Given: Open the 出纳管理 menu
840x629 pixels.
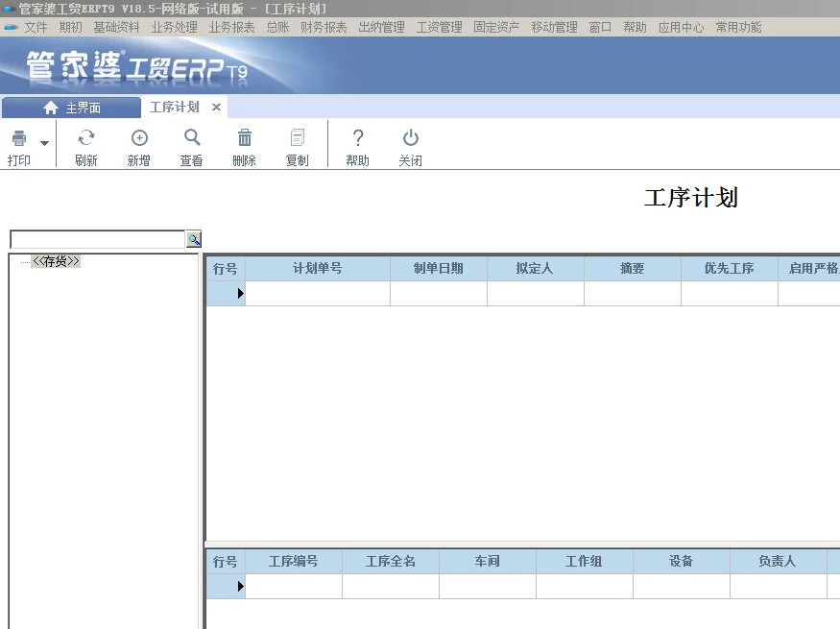Looking at the screenshot, I should (x=381, y=27).
